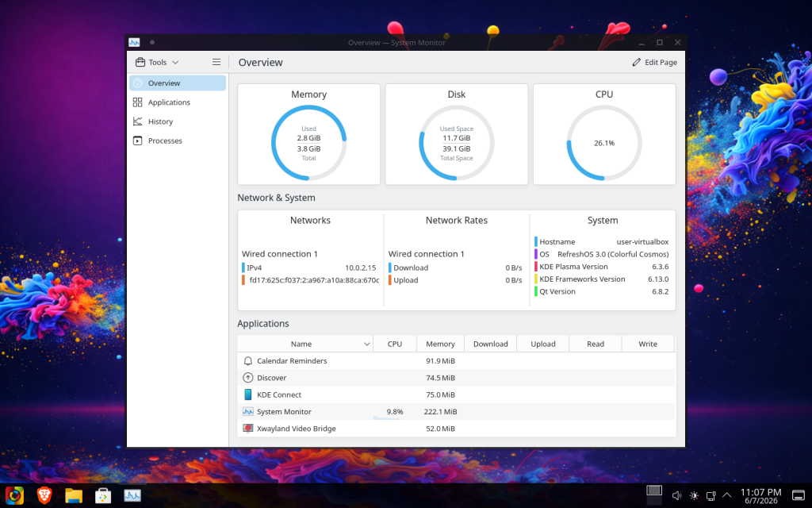Click the IPv4 blue color indicator

243,267
